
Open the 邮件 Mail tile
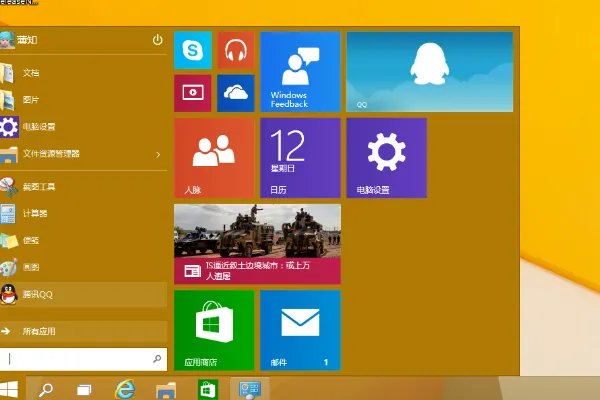click(x=300, y=330)
